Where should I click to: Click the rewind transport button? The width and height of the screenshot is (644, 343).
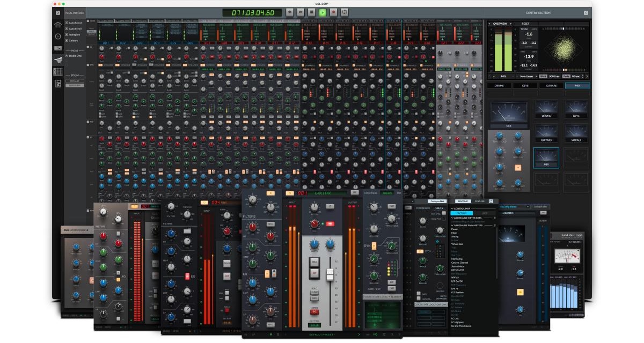pos(289,12)
